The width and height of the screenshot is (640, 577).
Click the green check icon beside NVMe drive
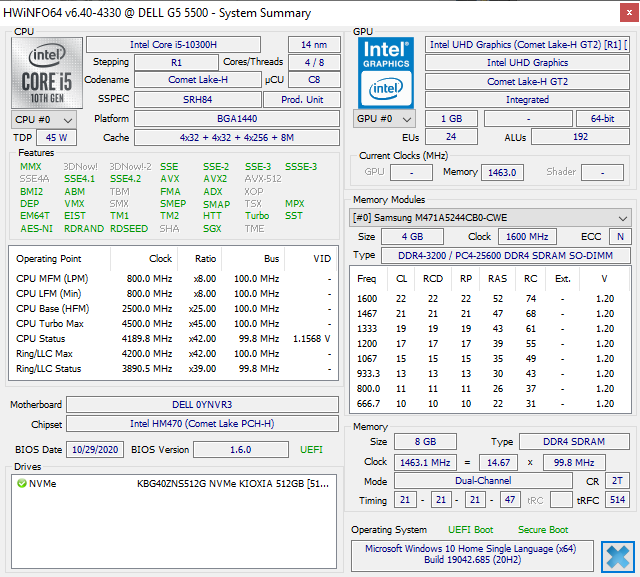click(x=22, y=484)
